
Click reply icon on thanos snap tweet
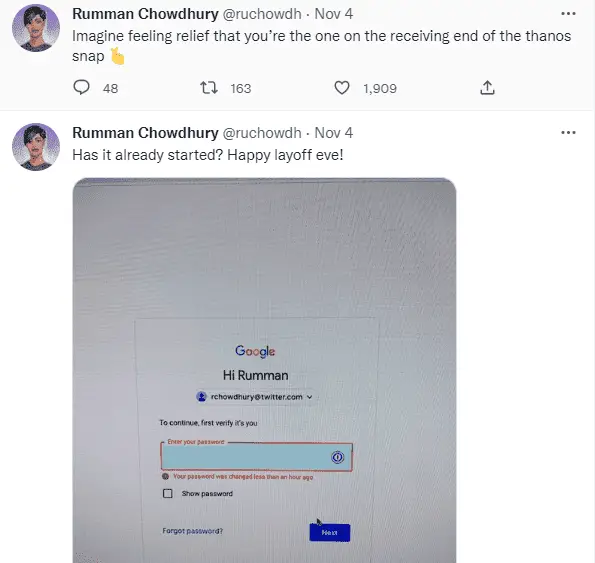(81, 88)
